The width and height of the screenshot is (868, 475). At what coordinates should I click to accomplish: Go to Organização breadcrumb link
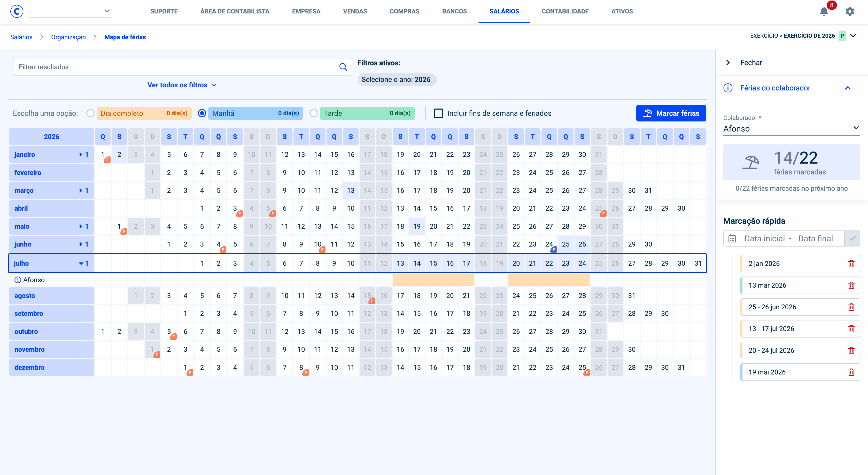click(68, 37)
